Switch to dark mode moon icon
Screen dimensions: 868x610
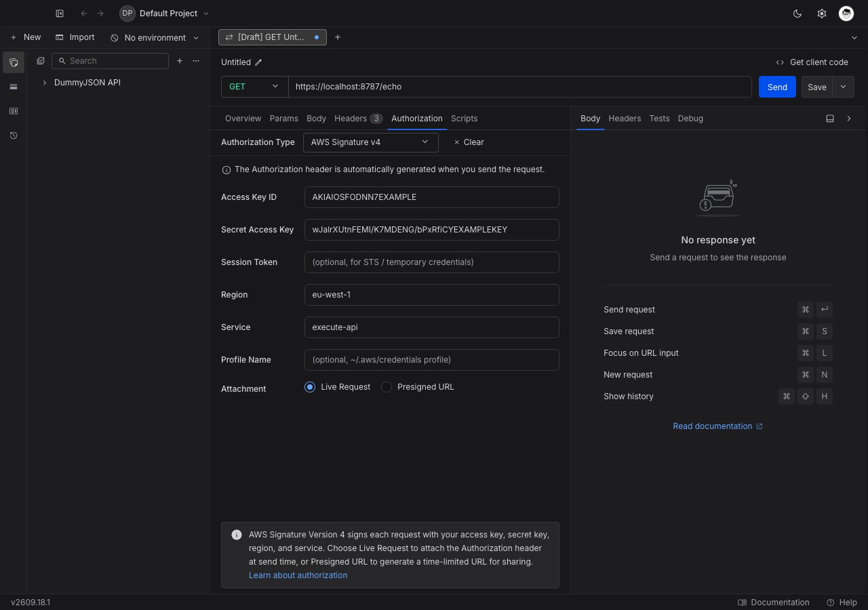pyautogui.click(x=797, y=14)
